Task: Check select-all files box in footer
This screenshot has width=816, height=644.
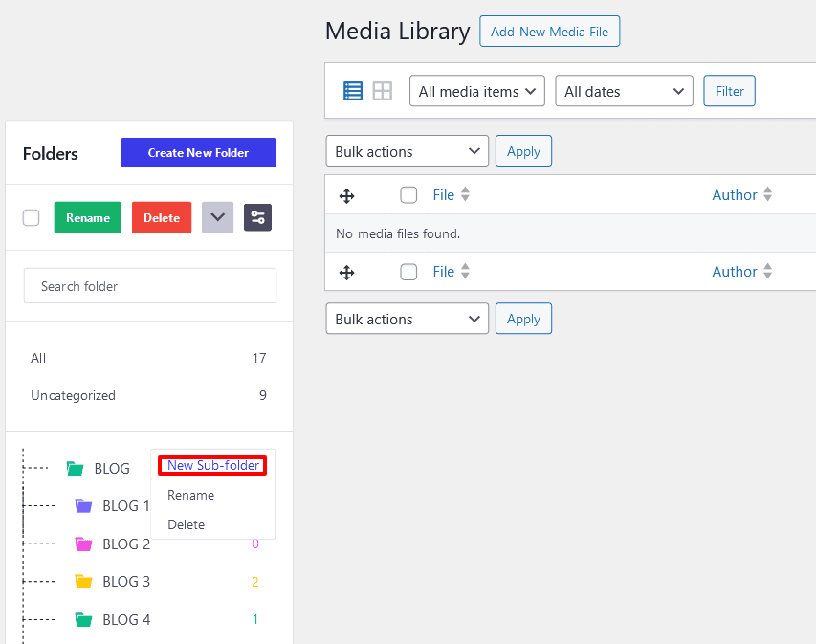Action: coord(408,271)
